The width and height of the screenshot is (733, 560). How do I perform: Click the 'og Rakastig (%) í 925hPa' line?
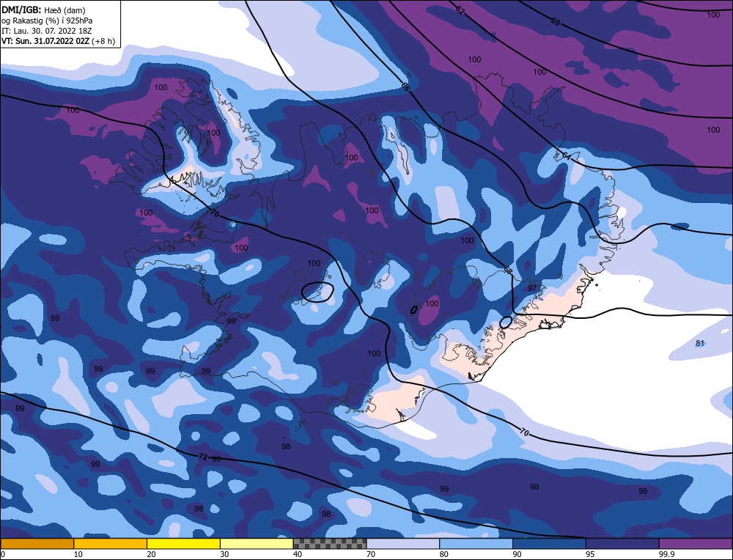pos(47,21)
